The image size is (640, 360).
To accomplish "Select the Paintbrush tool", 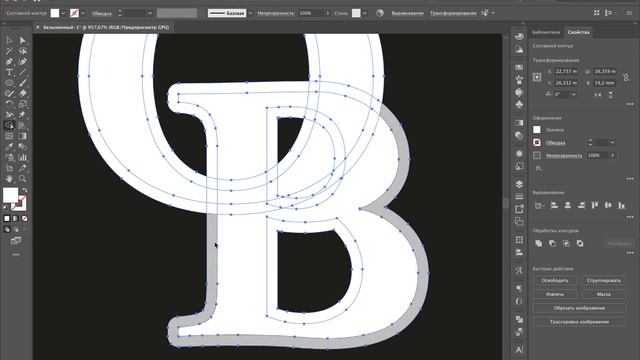I will pyautogui.click(x=22, y=83).
